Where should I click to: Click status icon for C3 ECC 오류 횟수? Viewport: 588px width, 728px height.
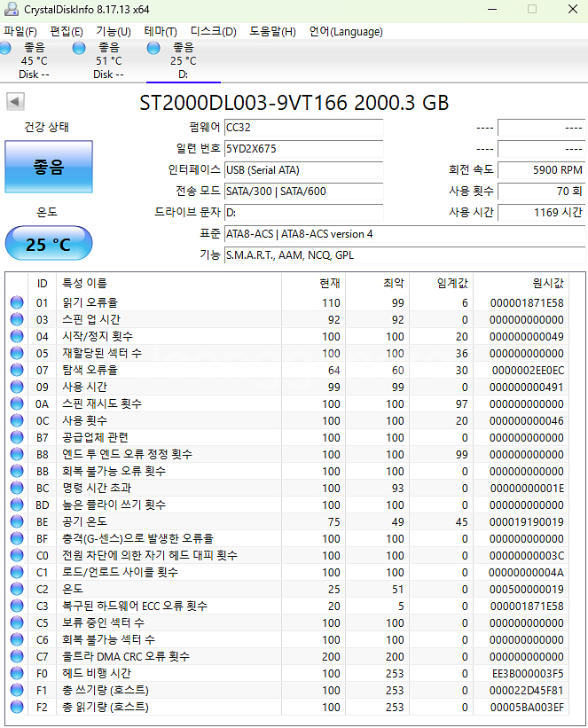coord(17,606)
